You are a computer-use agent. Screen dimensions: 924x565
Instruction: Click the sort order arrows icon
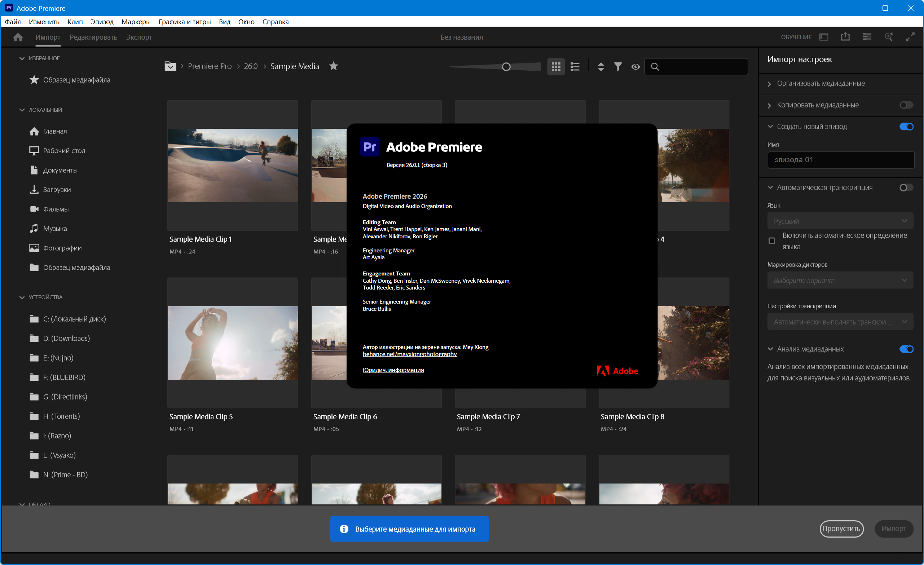pos(601,67)
